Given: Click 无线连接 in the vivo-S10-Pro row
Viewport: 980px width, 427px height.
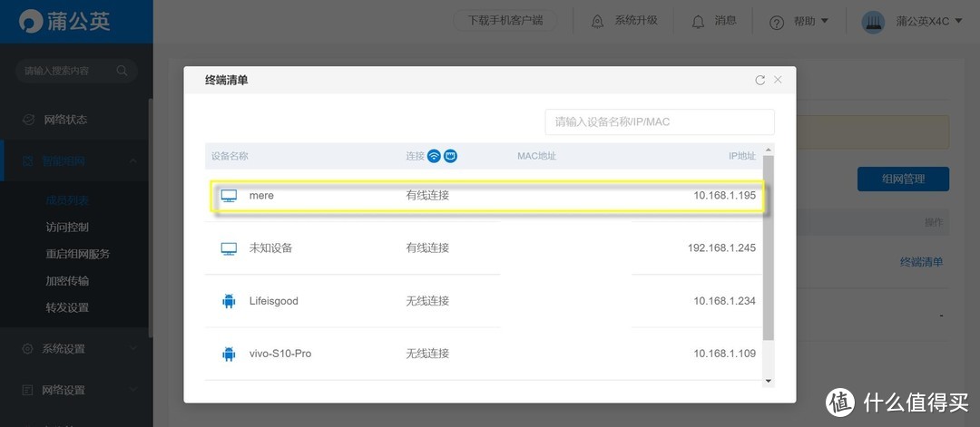Looking at the screenshot, I should (427, 354).
